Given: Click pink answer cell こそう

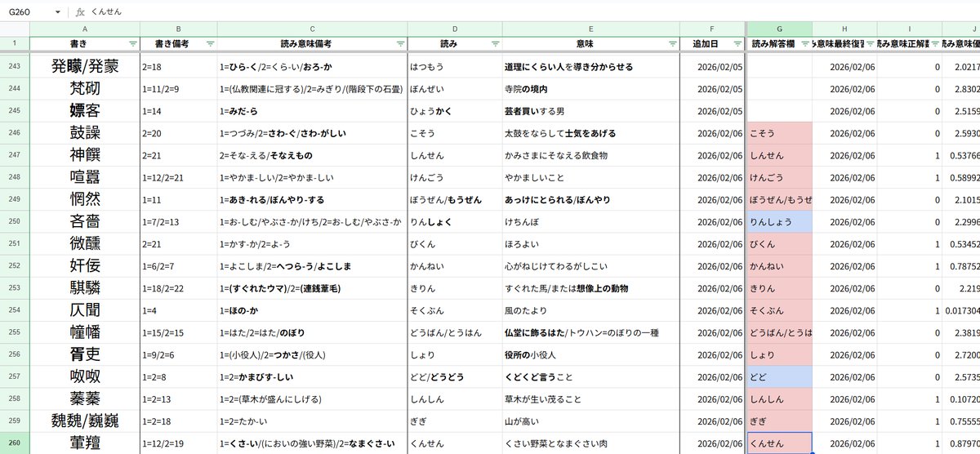Looking at the screenshot, I should click(x=780, y=133).
